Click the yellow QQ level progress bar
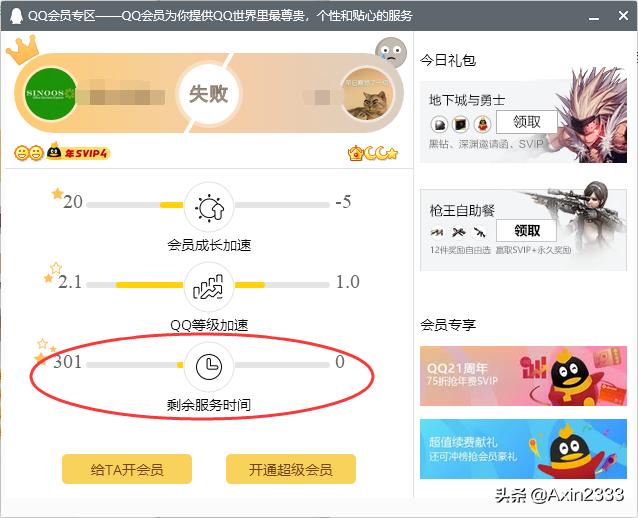Image resolution: width=638 pixels, height=518 pixels. click(149, 285)
